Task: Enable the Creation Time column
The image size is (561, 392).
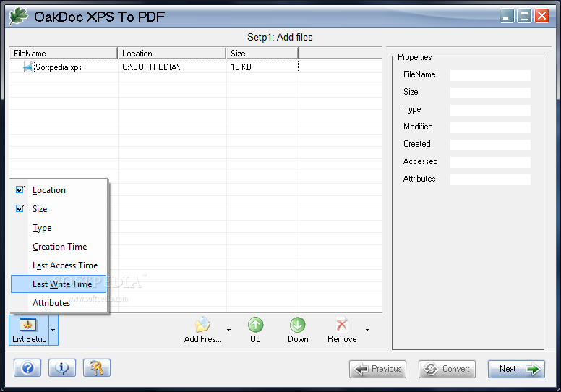Action: tap(59, 247)
